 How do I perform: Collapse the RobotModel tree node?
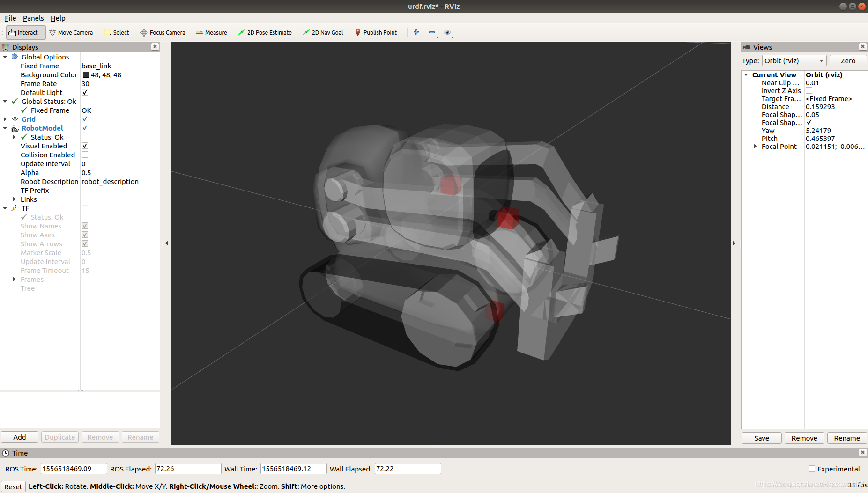coord(5,128)
